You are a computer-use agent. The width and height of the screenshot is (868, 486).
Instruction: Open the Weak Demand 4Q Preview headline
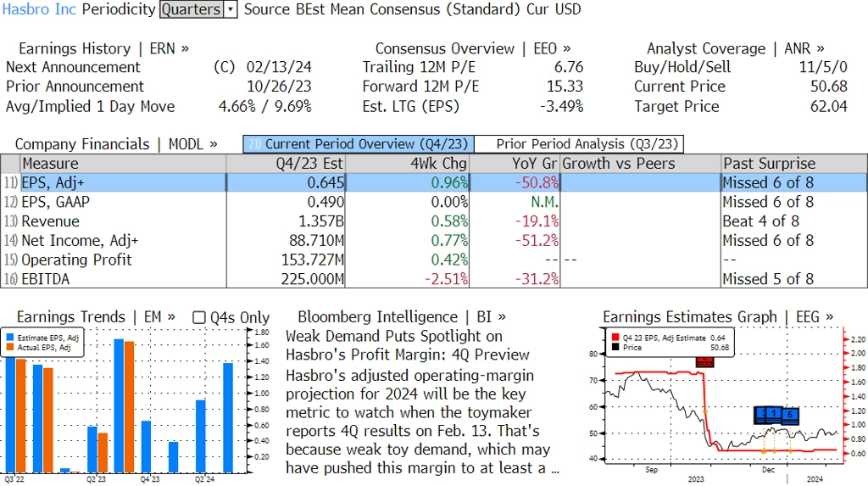408,345
